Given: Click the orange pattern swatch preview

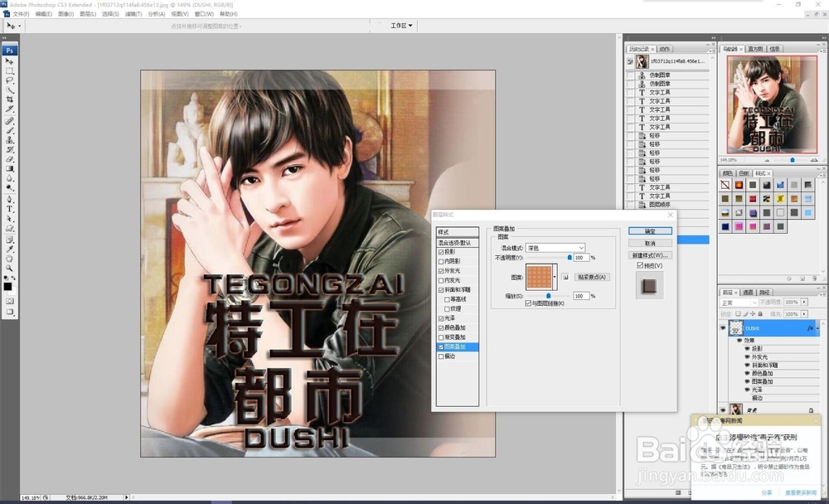Looking at the screenshot, I should [x=539, y=277].
